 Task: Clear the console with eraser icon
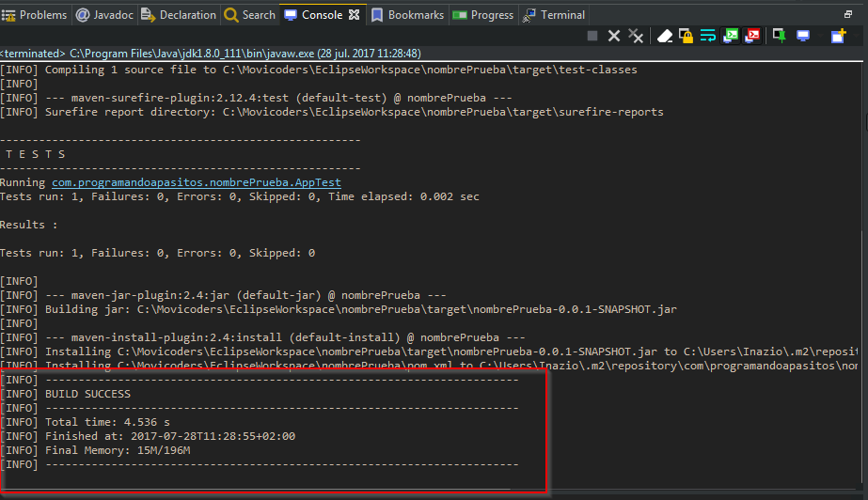click(x=664, y=36)
